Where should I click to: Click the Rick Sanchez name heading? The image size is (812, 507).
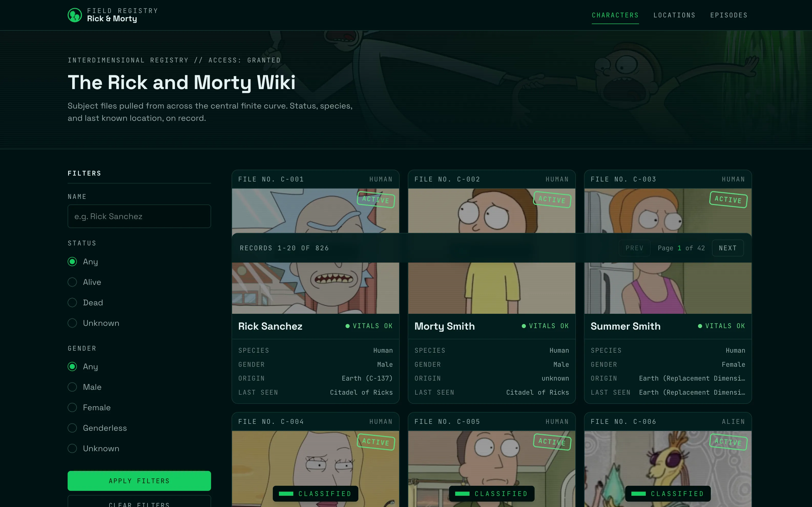point(270,326)
